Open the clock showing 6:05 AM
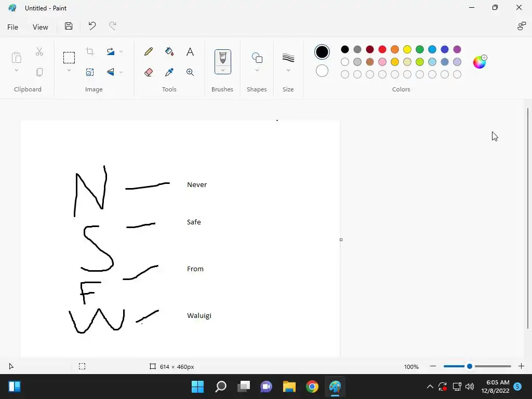The image size is (532, 399). click(x=495, y=387)
